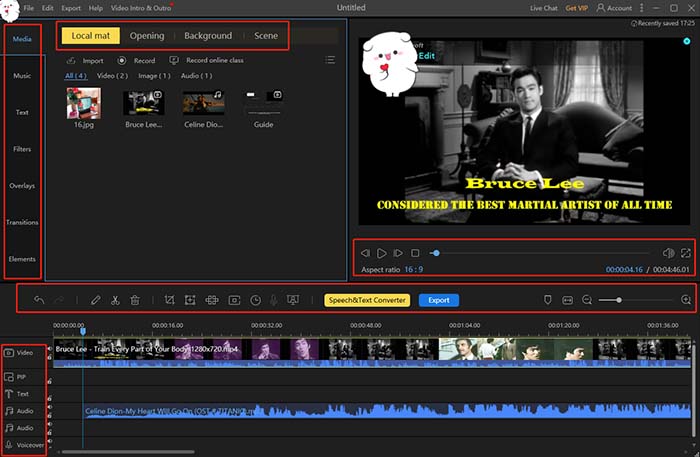
Task: Open the Account profile
Action: point(614,8)
